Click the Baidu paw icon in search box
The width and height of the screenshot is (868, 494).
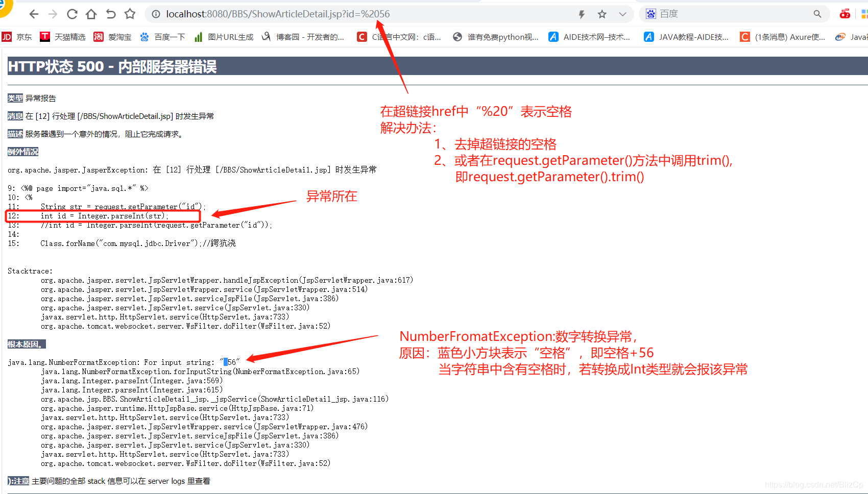tap(650, 14)
